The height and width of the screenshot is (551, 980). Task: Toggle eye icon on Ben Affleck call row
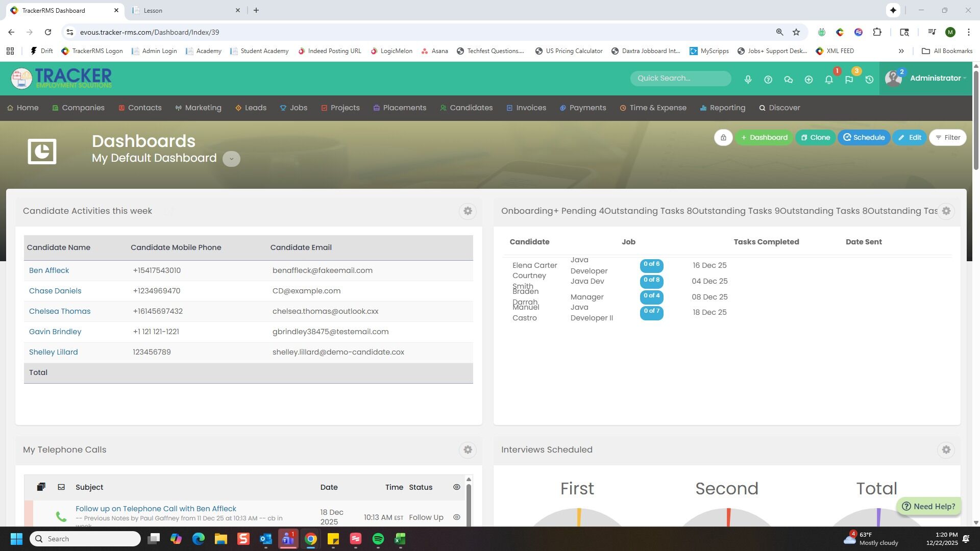tap(457, 517)
